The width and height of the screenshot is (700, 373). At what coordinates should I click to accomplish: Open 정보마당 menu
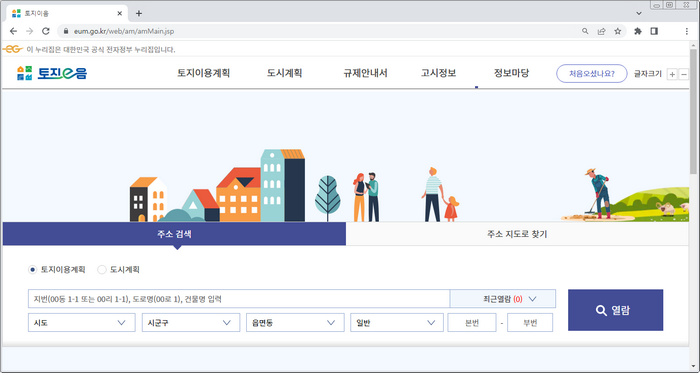(512, 73)
